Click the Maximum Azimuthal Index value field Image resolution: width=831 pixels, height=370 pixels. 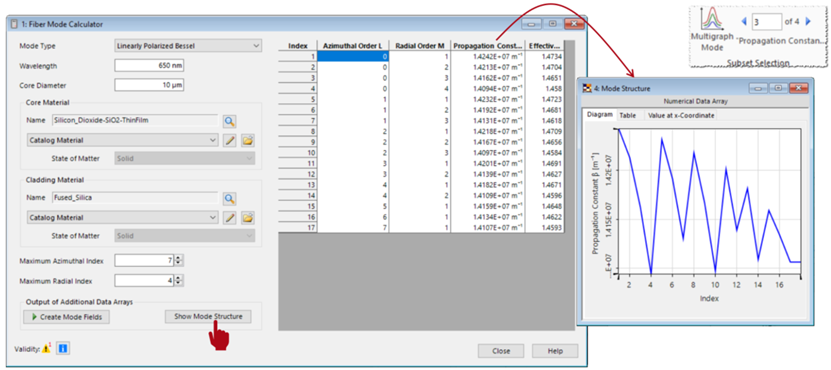click(145, 261)
